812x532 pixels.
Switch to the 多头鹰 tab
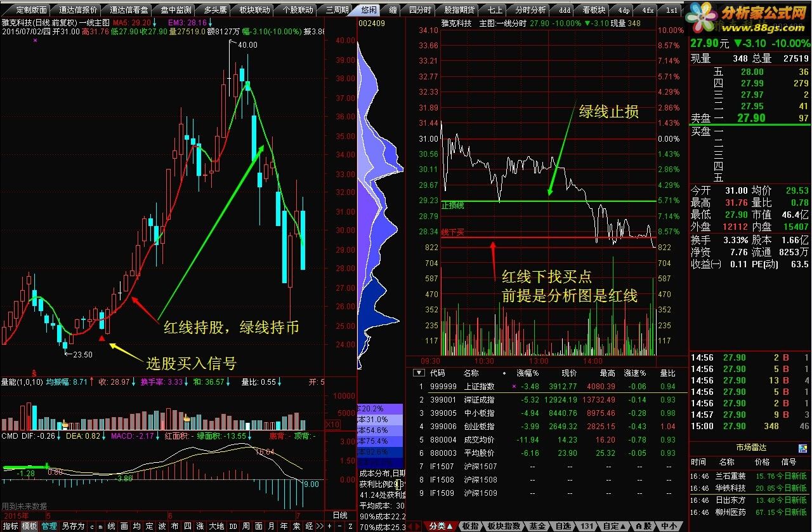click(x=215, y=10)
